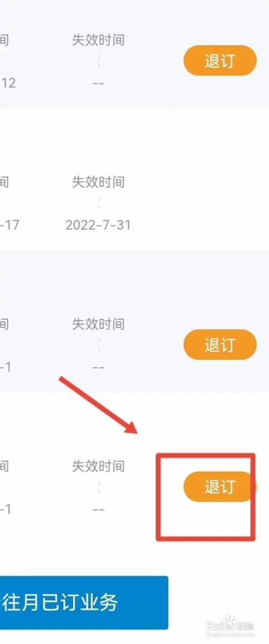Tap 退订 button in the row above the red arrow
Screen dimensions: 269x644
220,344
